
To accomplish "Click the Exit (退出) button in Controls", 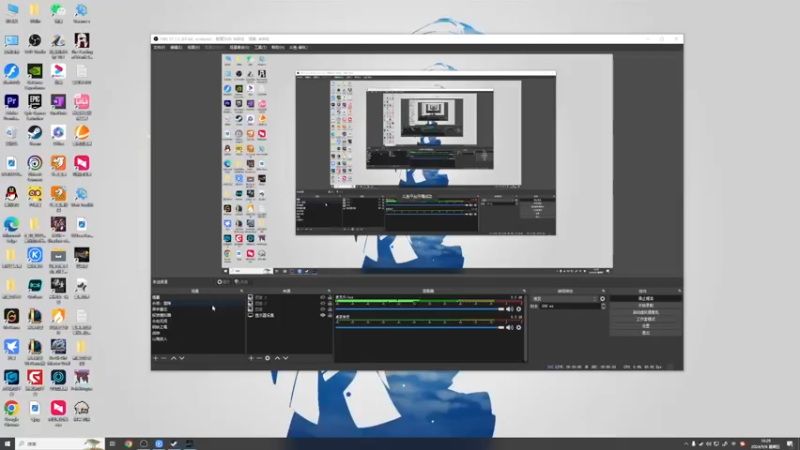I will point(645,333).
